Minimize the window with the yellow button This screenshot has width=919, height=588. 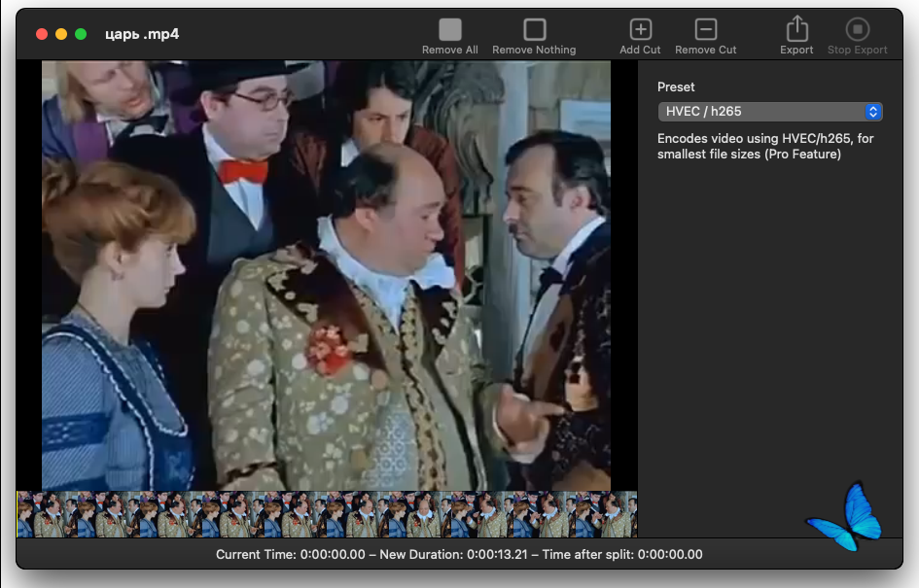(x=61, y=34)
